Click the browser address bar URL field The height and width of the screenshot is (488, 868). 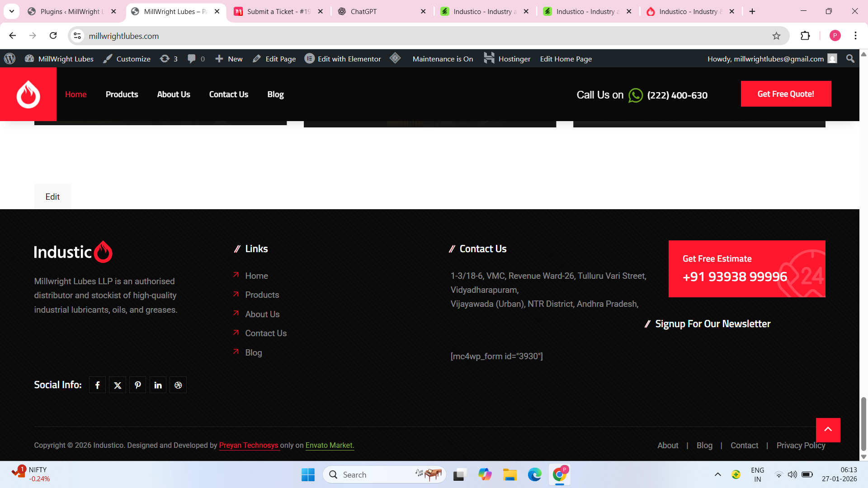[407, 36]
